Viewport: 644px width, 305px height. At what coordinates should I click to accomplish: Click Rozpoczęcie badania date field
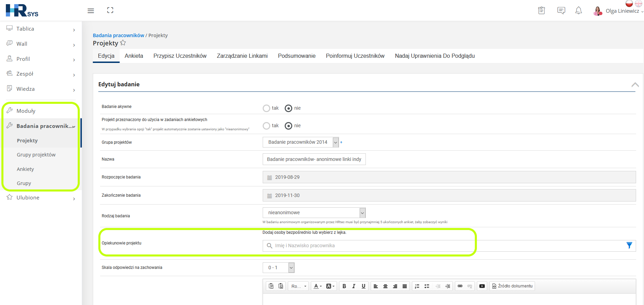tap(449, 177)
